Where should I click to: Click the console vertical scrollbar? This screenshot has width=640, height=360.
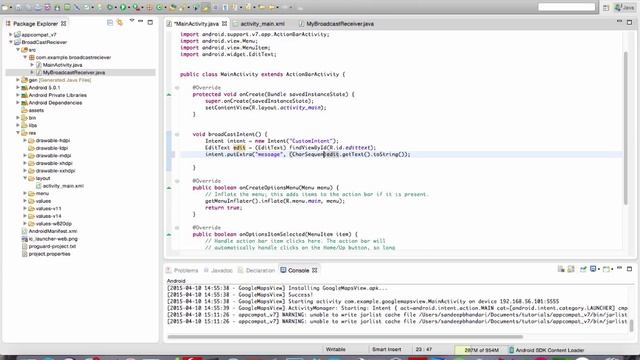tap(631, 325)
